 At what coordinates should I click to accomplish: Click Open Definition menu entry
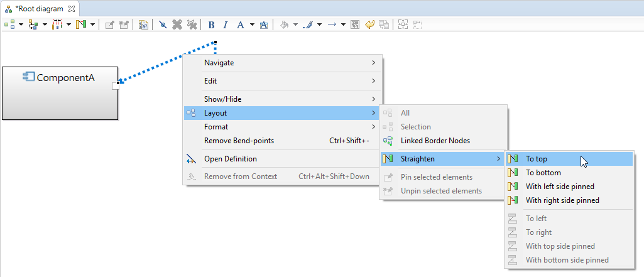click(230, 159)
